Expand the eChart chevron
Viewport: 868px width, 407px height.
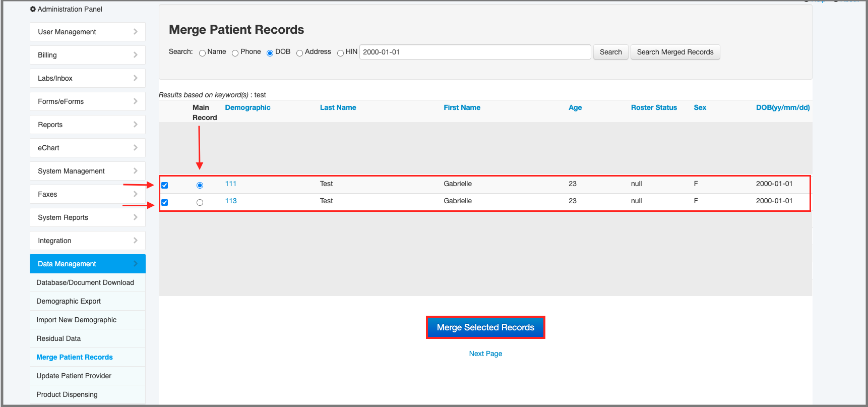135,148
